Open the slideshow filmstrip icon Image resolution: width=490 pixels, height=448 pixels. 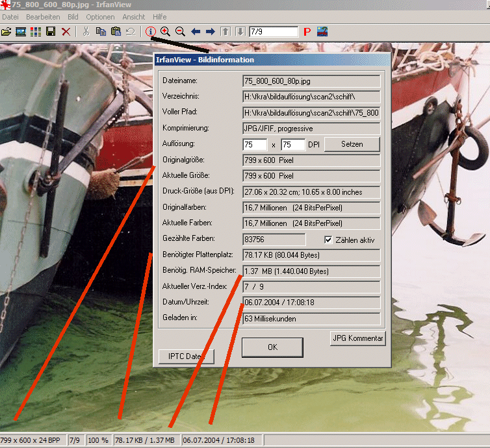21,31
